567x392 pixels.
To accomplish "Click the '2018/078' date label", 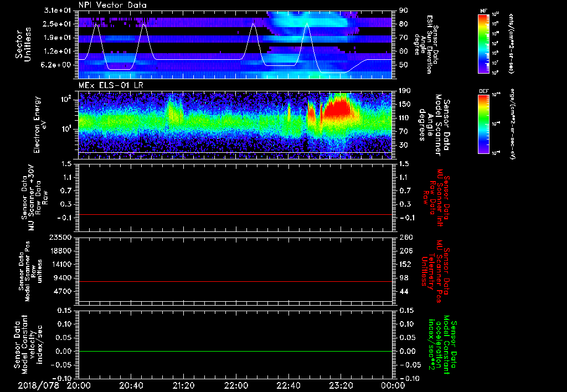I will 38,385.
